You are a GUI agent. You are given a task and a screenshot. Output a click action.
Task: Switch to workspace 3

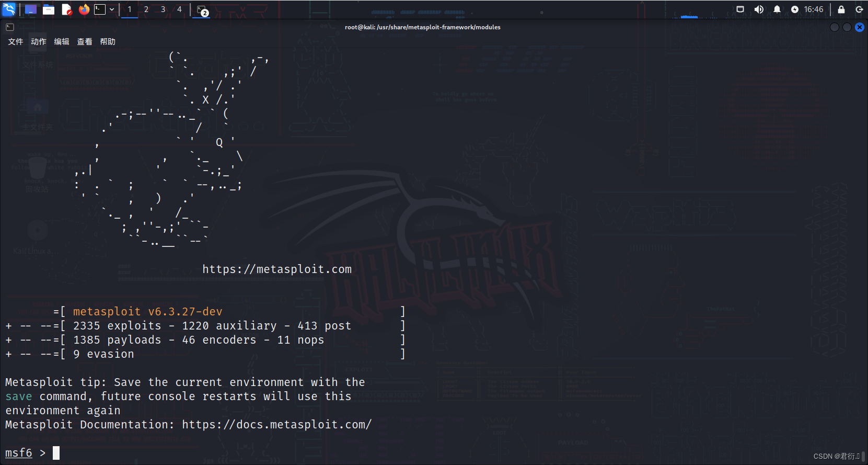(x=163, y=9)
